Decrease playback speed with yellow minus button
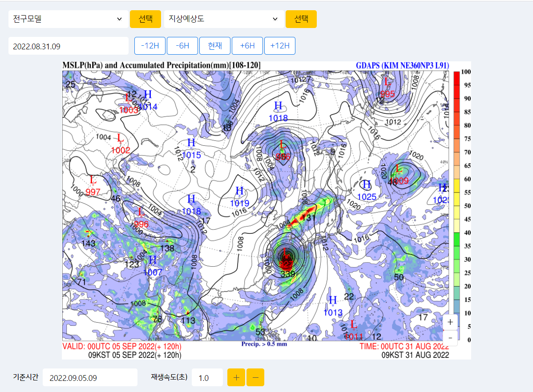 [255, 377]
